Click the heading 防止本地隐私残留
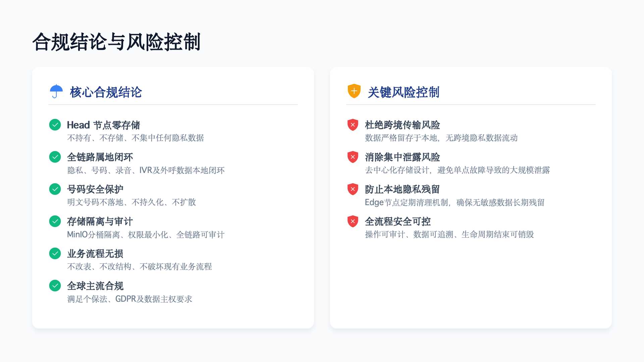Image resolution: width=644 pixels, height=362 pixels. point(402,189)
